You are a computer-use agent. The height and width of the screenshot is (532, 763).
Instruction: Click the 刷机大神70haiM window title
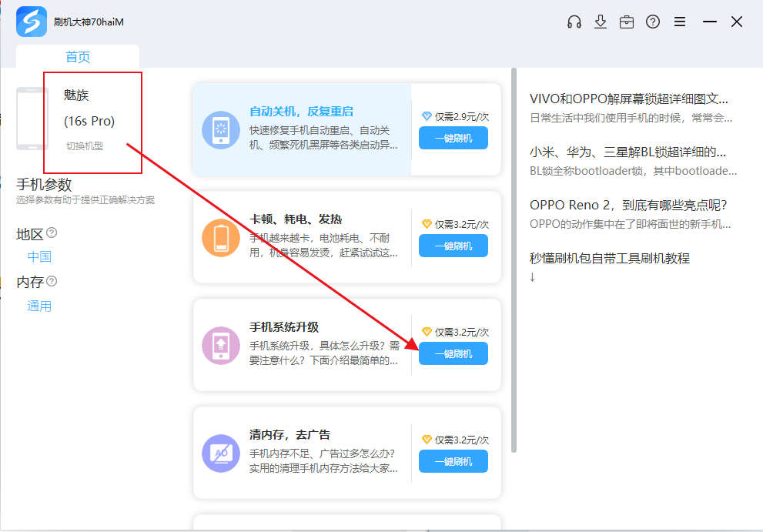point(89,22)
